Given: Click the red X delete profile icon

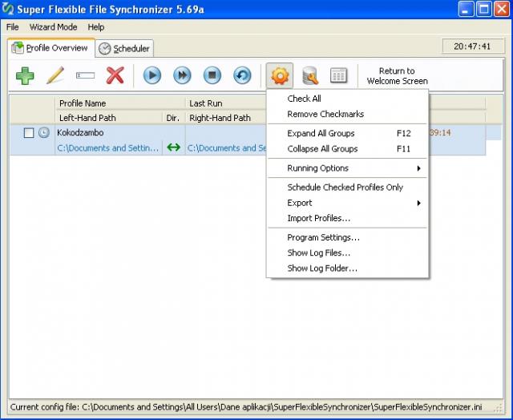Looking at the screenshot, I should [x=115, y=75].
